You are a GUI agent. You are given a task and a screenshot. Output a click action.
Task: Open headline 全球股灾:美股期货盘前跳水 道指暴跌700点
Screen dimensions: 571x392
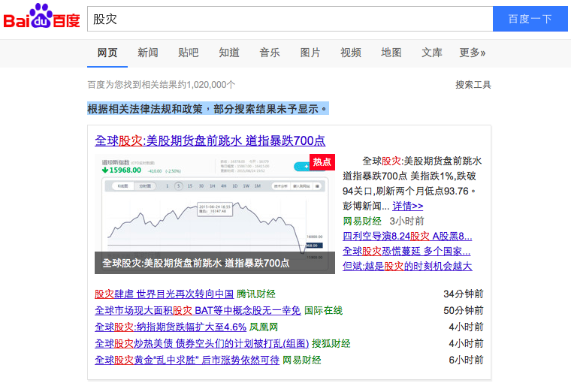coord(210,140)
